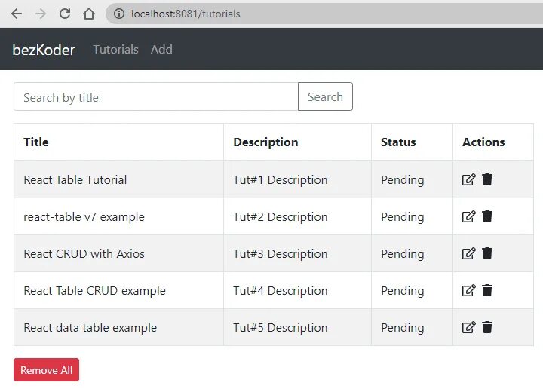The height and width of the screenshot is (392, 543).
Task: Edit the react-table v7 example row
Action: (468, 216)
